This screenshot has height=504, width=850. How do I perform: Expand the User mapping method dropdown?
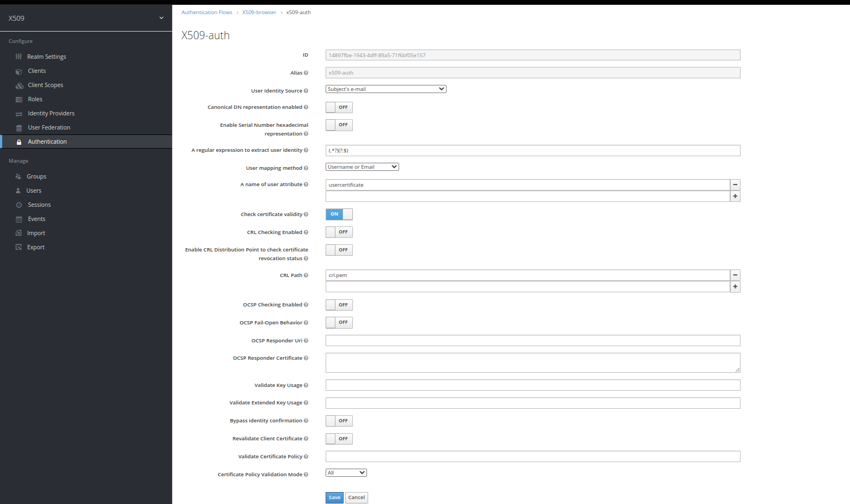point(362,167)
